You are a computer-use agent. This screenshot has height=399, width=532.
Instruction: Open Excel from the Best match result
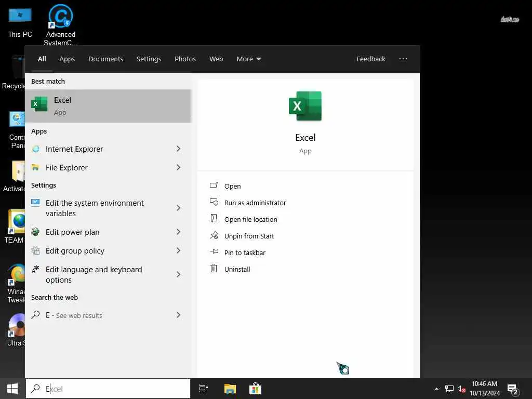click(x=108, y=106)
